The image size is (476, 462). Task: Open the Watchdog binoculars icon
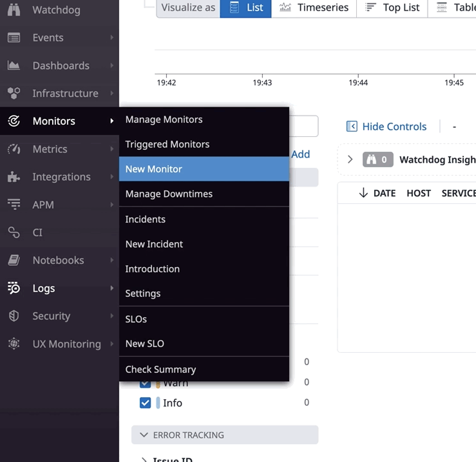[14, 10]
